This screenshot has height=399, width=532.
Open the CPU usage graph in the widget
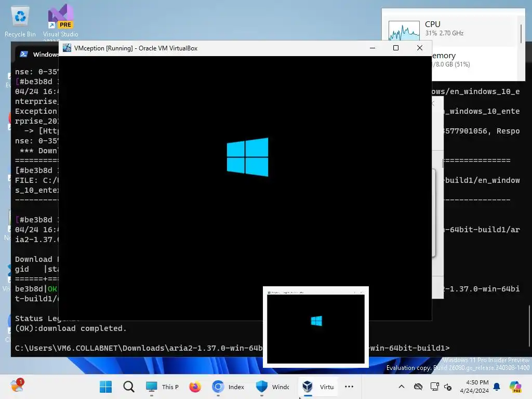point(404,31)
